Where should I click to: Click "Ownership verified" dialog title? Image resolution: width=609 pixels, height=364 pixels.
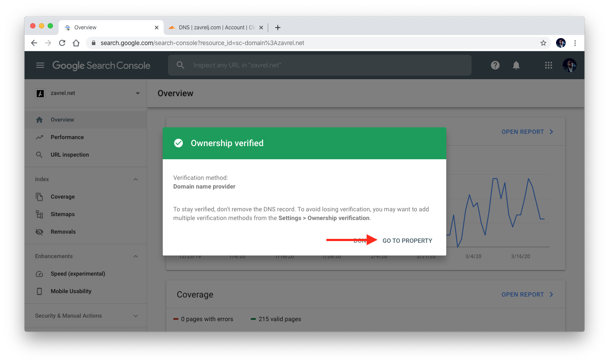(x=227, y=143)
